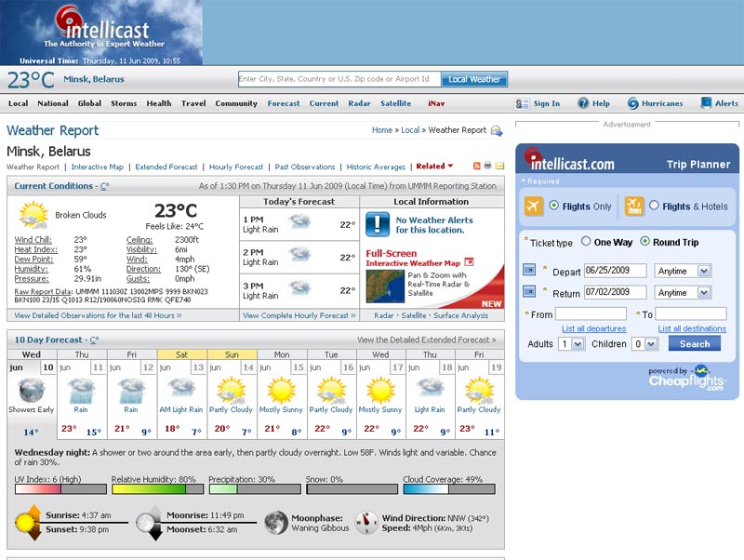Click the Showers Early icon for Jun 10
The image size is (744, 560).
(x=32, y=390)
